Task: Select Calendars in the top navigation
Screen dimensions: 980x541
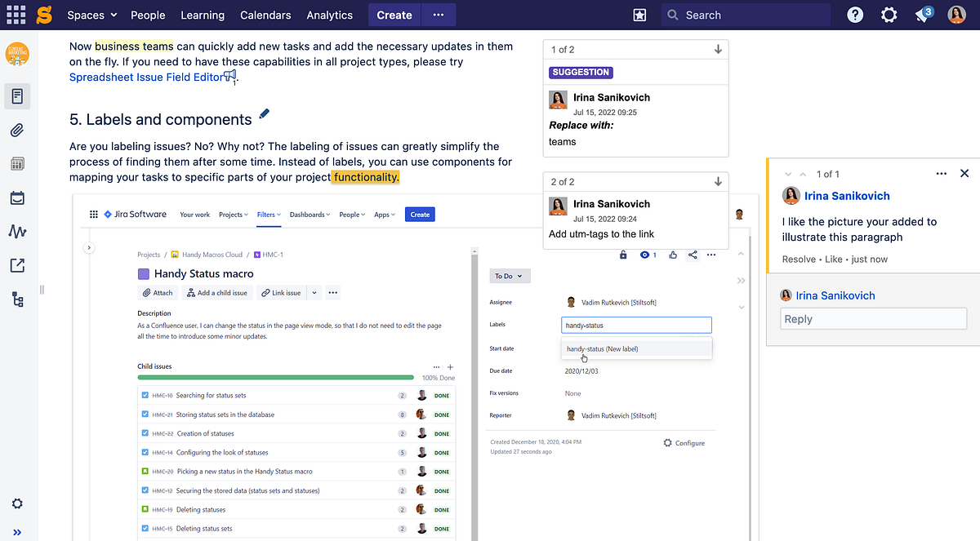Action: coord(265,15)
